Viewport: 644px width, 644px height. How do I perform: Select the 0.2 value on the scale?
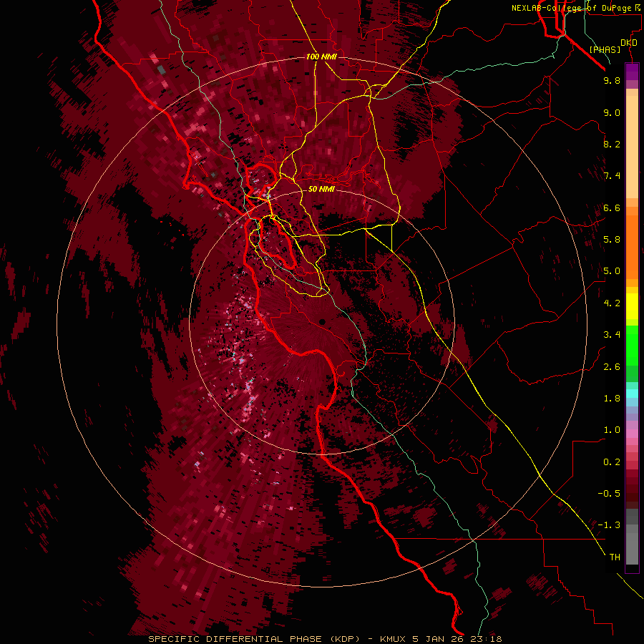coord(612,462)
